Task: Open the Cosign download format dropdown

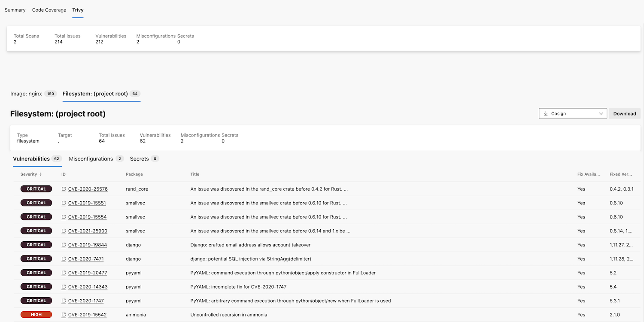Action: click(601, 113)
